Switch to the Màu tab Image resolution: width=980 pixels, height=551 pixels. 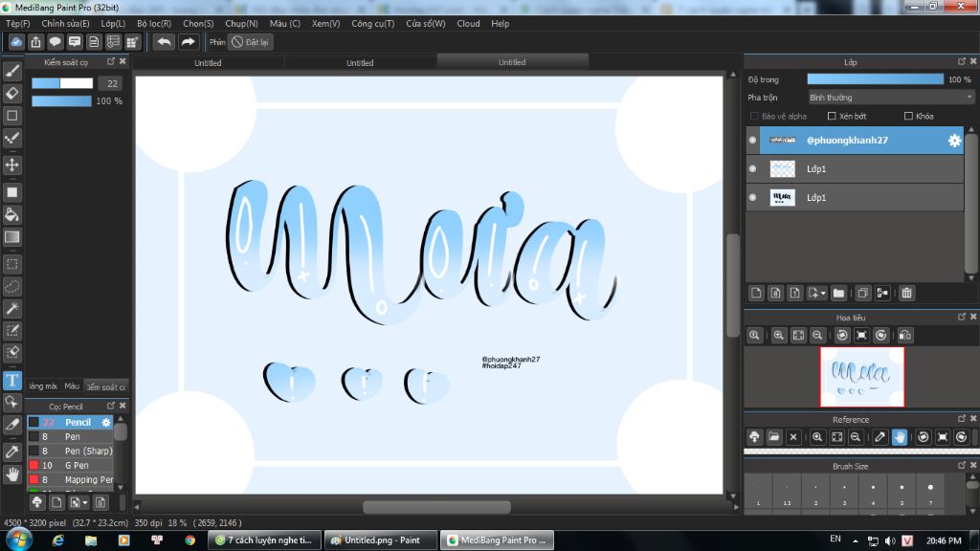pos(72,386)
